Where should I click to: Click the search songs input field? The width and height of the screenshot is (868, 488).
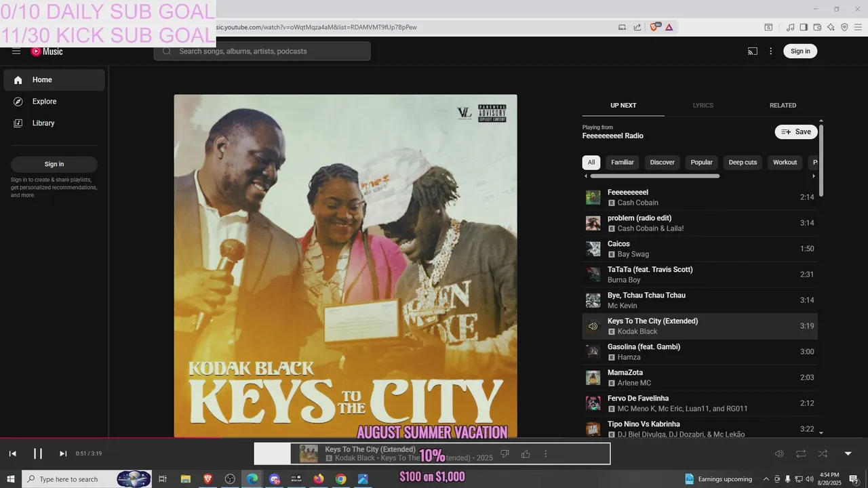coord(262,52)
